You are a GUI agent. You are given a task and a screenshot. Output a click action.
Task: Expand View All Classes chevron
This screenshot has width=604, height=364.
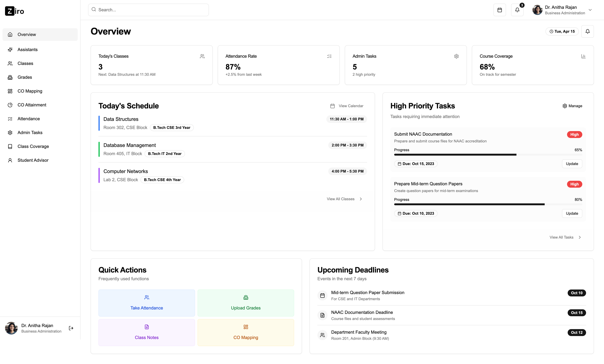pos(361,199)
